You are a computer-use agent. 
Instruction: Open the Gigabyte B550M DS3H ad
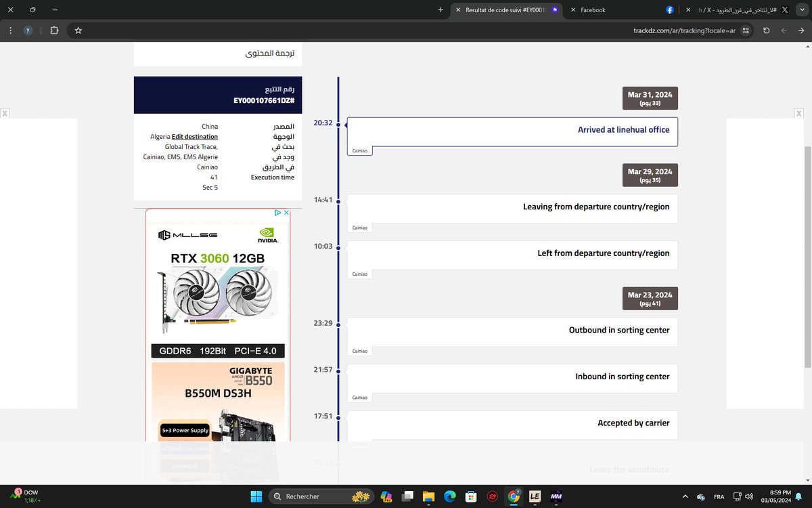[x=217, y=402]
